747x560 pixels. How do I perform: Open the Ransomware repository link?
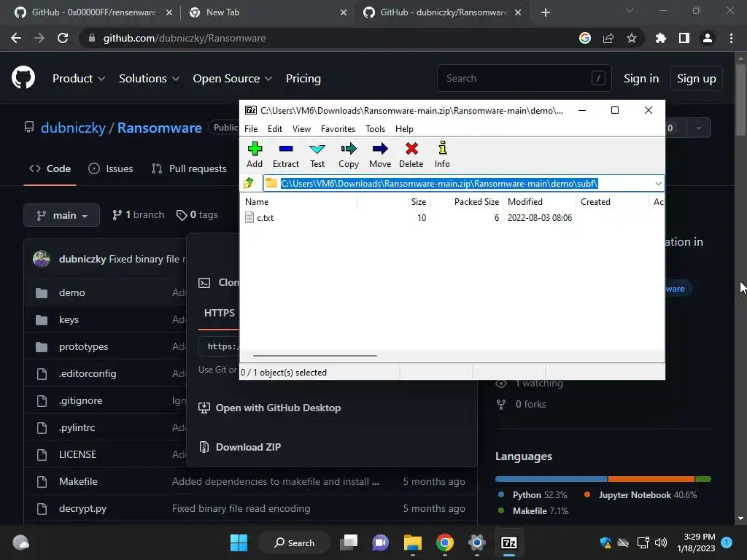click(159, 128)
